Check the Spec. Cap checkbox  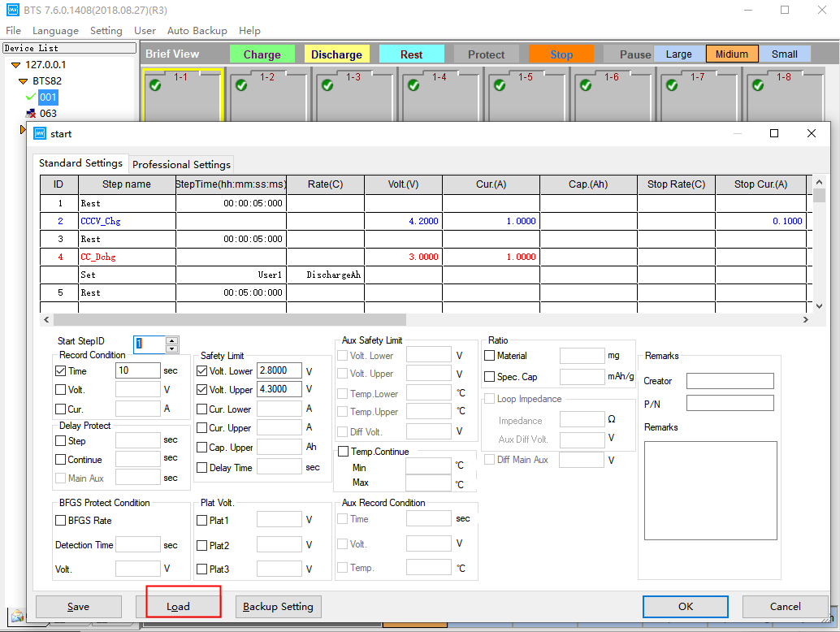pyautogui.click(x=489, y=377)
